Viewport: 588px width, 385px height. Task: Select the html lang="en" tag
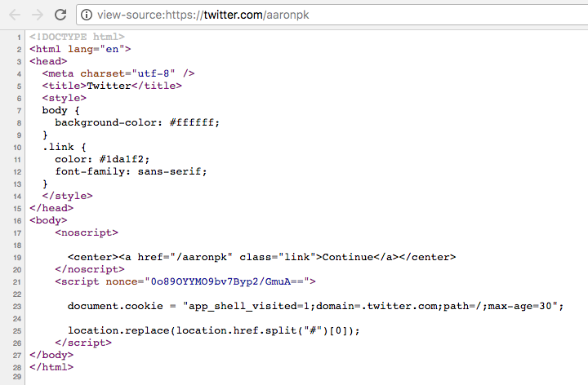[x=80, y=49]
